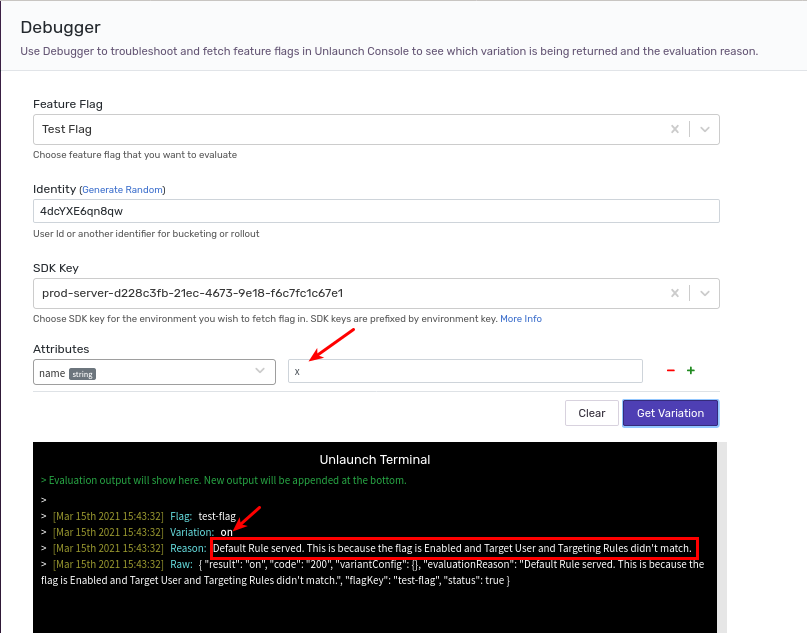This screenshot has height=633, width=807.
Task: Click the Raw JSON output line
Action: point(373,572)
